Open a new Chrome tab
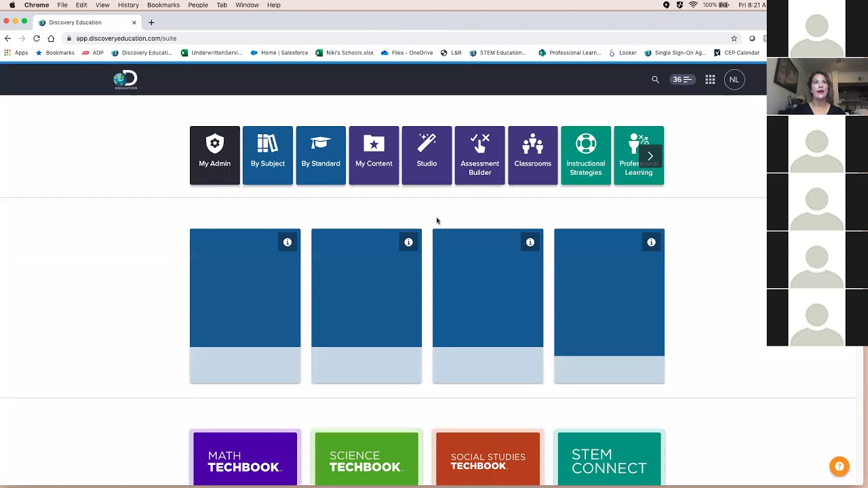Viewport: 868px width, 488px height. pos(151,22)
